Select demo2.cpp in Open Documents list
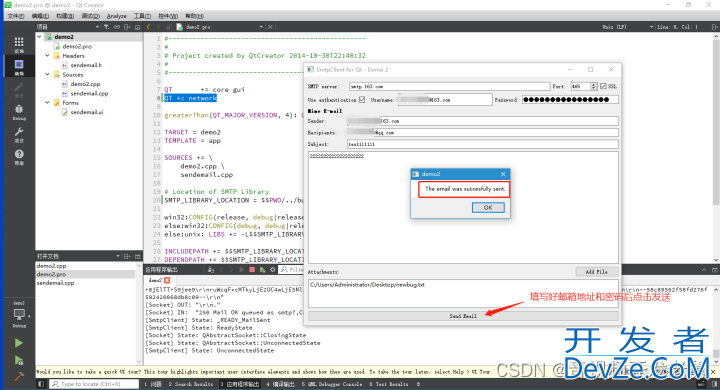 click(51, 266)
